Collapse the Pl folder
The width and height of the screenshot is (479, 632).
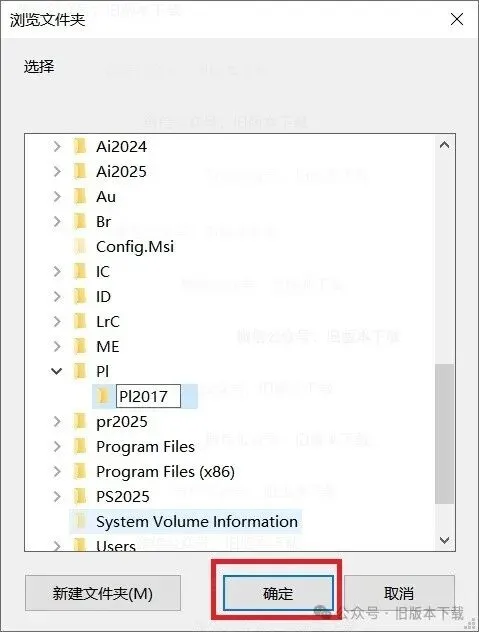tap(57, 371)
